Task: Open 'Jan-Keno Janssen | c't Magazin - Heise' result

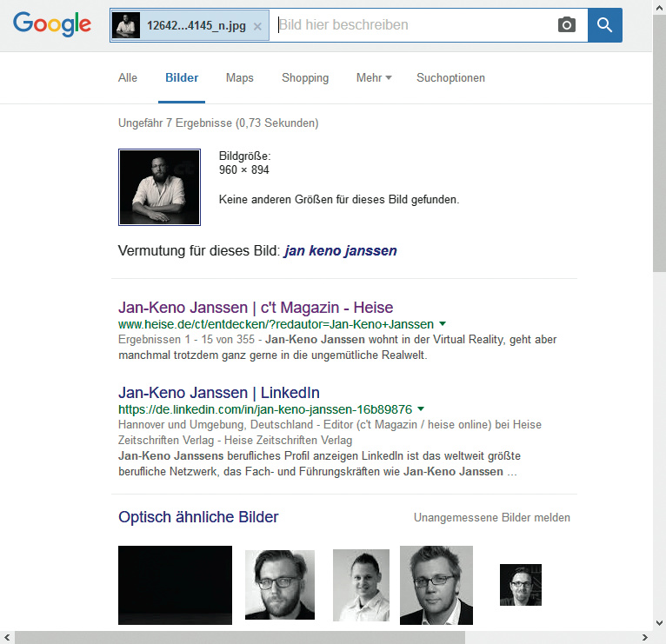Action: coord(256,308)
